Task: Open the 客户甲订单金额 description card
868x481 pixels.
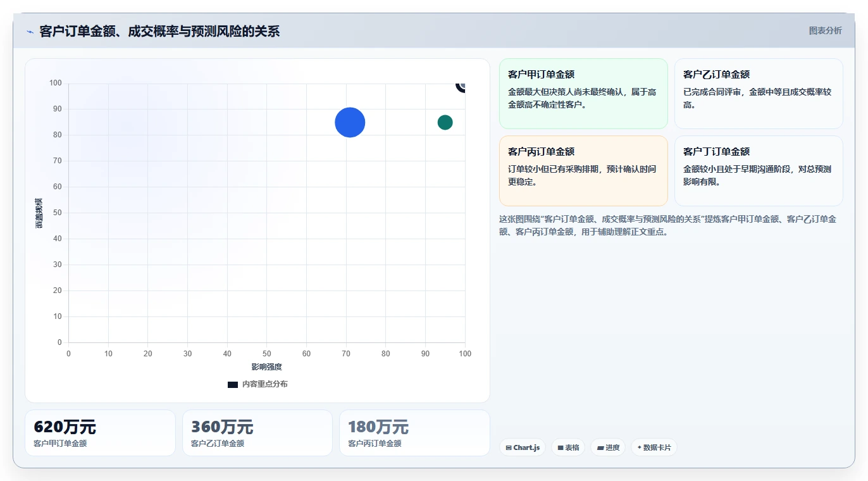Action: tap(583, 94)
